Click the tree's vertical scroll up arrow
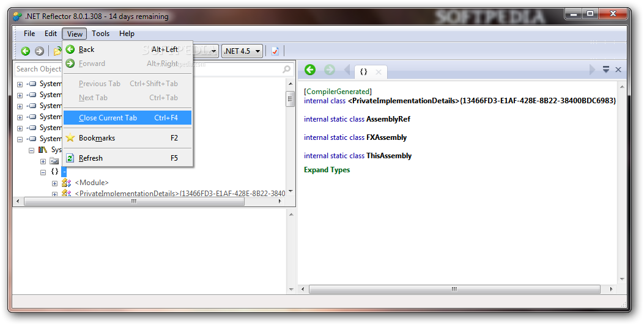 pos(291,84)
